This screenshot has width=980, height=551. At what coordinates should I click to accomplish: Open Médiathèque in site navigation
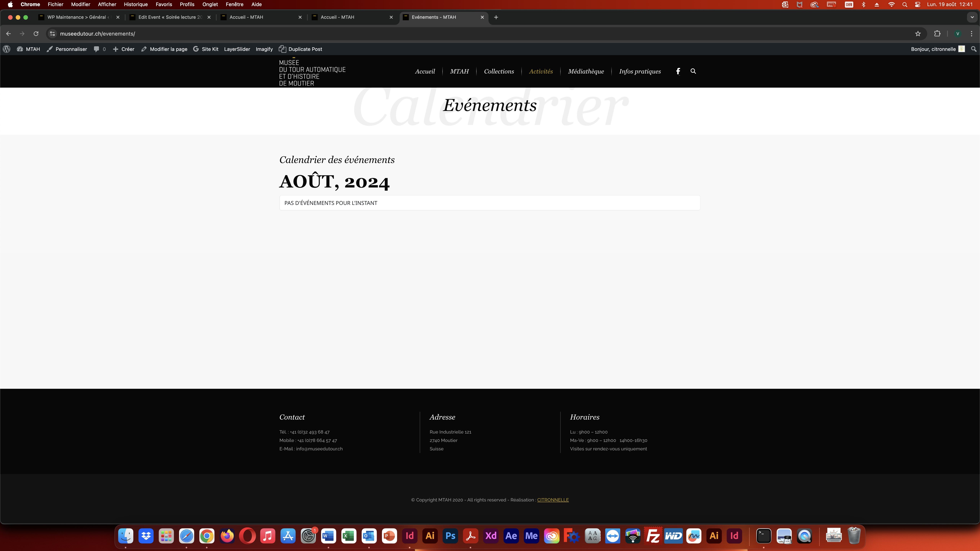click(x=586, y=72)
